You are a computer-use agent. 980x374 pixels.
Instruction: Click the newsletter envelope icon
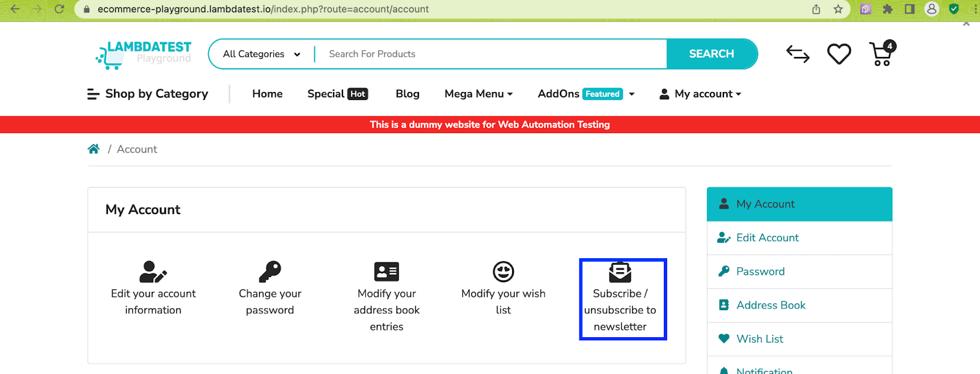coord(620,272)
